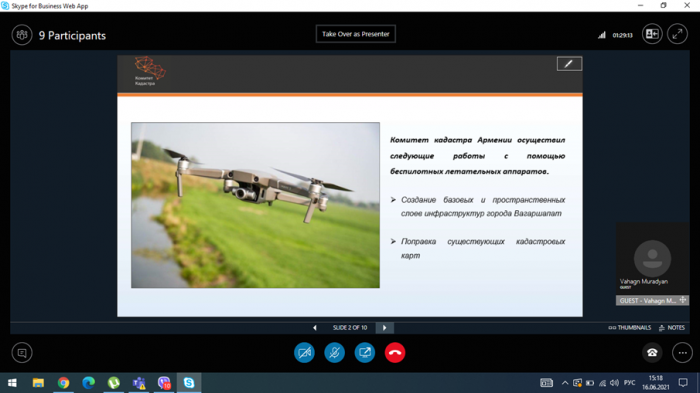The height and width of the screenshot is (393, 700).
Task: Open the more options ellipsis menu
Action: 682,353
